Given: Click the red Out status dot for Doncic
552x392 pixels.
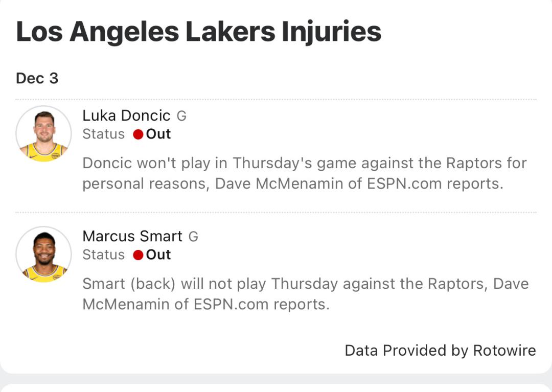Looking at the screenshot, I should [137, 134].
